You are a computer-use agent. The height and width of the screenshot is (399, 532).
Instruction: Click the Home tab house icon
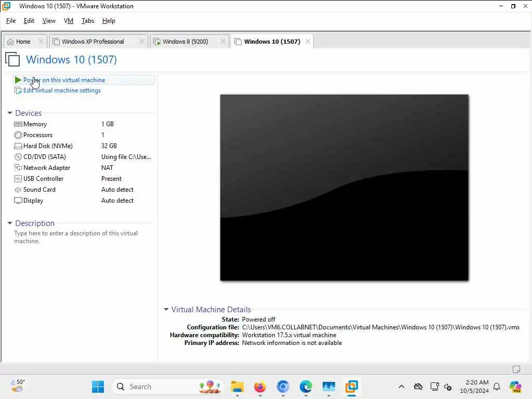(x=10, y=42)
